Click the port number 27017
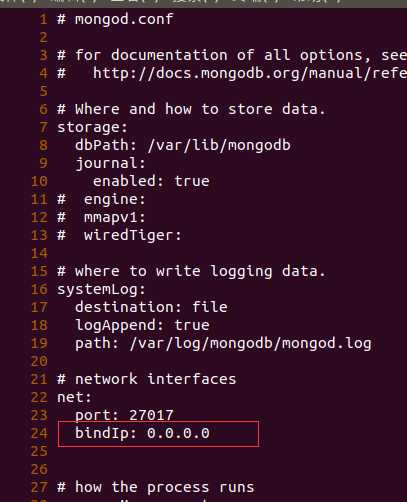 tap(151, 415)
